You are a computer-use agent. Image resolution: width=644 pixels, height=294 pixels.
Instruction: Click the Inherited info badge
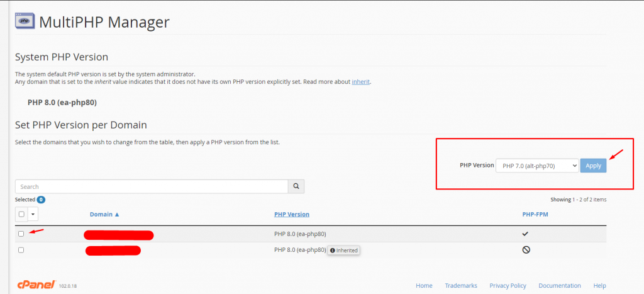[344, 251]
